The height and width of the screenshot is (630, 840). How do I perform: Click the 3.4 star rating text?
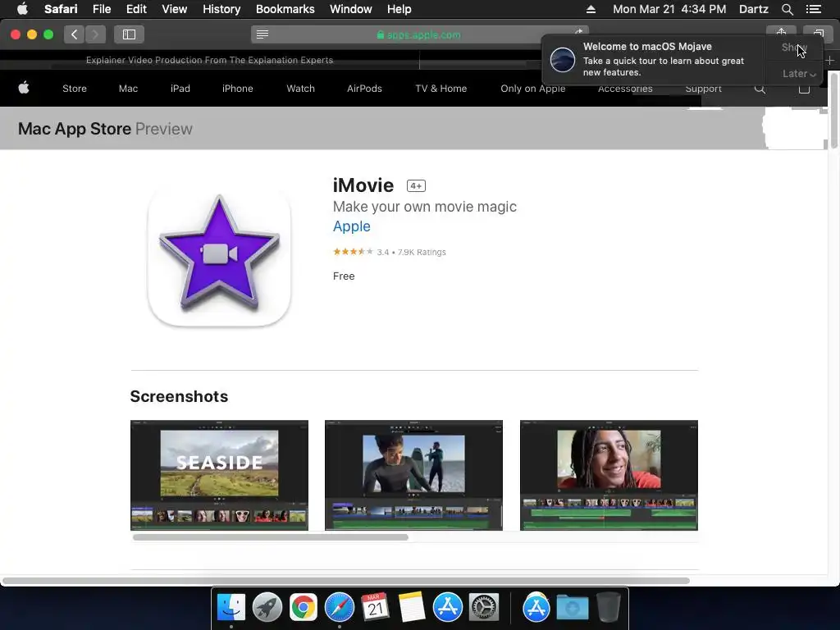tap(382, 252)
